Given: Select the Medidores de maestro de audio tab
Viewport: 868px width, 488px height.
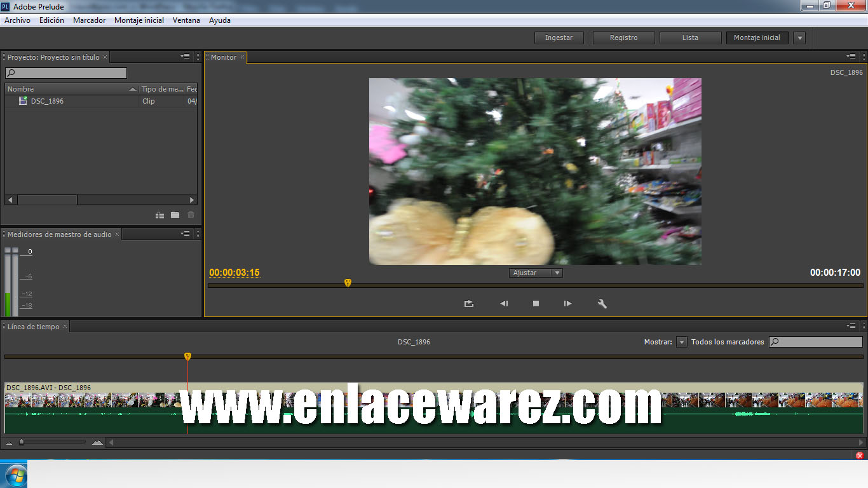Looking at the screenshot, I should [60, 234].
